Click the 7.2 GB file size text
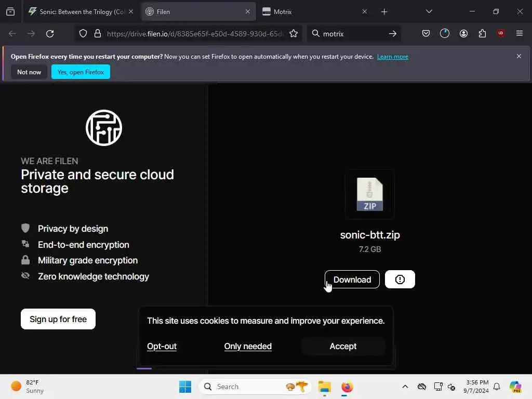Screen dimensions: 532x399 click(370, 249)
